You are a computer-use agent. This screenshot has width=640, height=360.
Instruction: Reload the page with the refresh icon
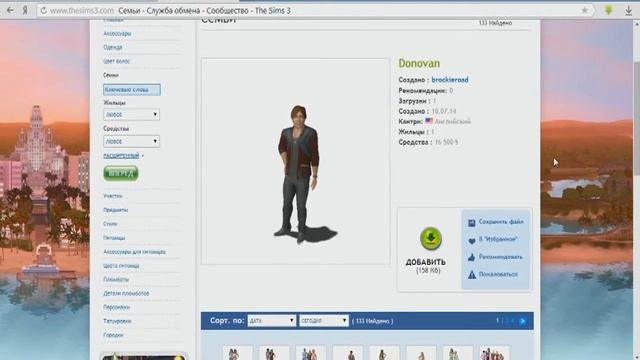[43, 11]
